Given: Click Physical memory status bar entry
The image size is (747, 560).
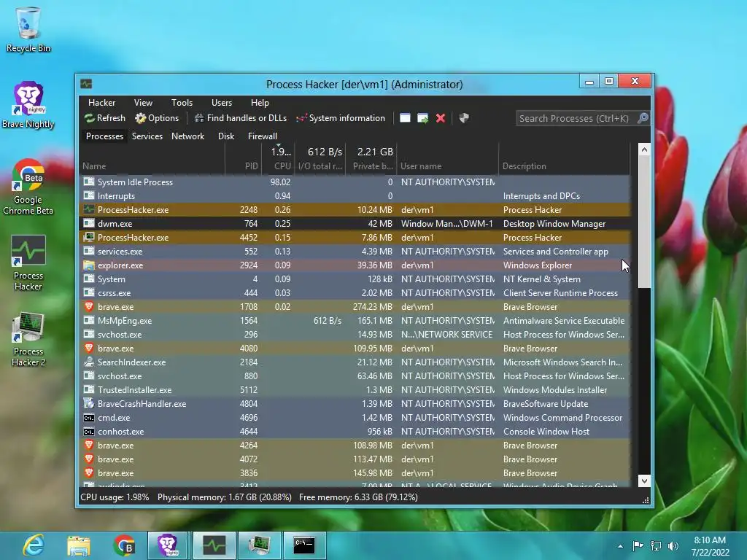Looking at the screenshot, I should [225, 497].
